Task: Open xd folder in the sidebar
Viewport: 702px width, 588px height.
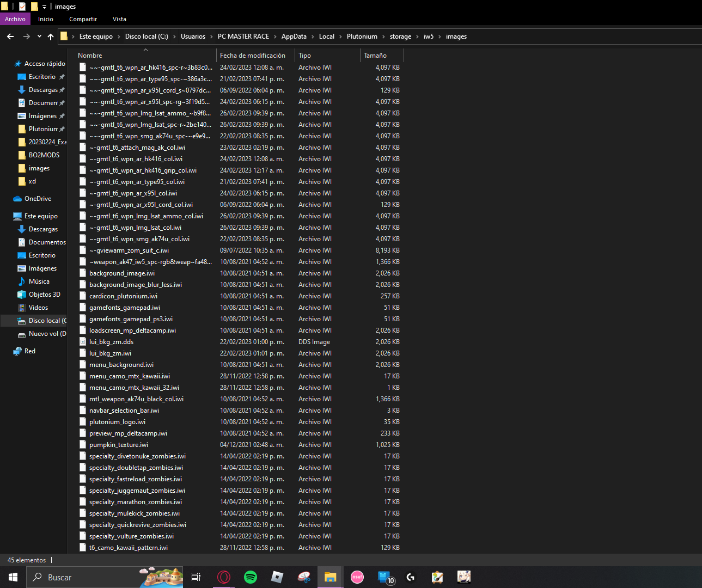Action: click(x=27, y=181)
